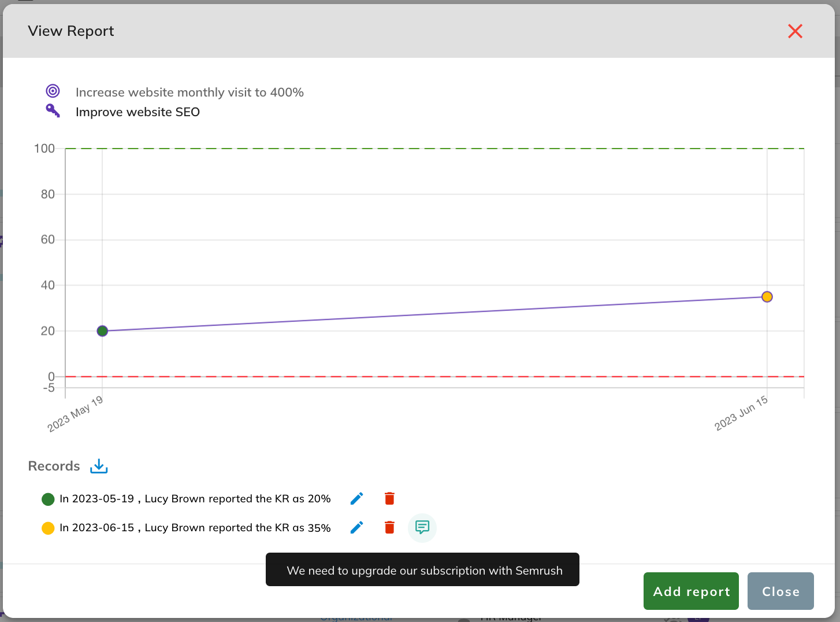Click the -5 value on the chart axis
The height and width of the screenshot is (622, 840).
[x=49, y=388]
